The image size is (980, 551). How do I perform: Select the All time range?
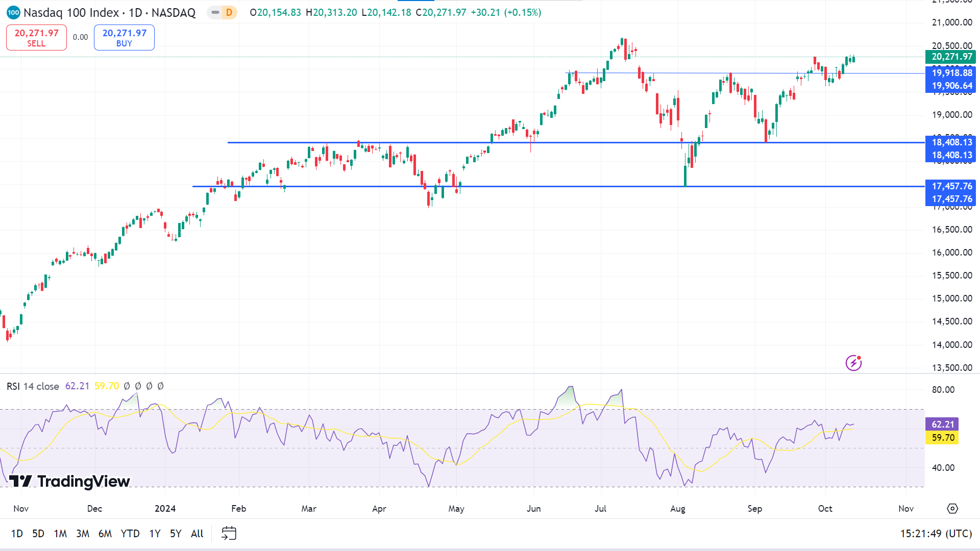(197, 534)
